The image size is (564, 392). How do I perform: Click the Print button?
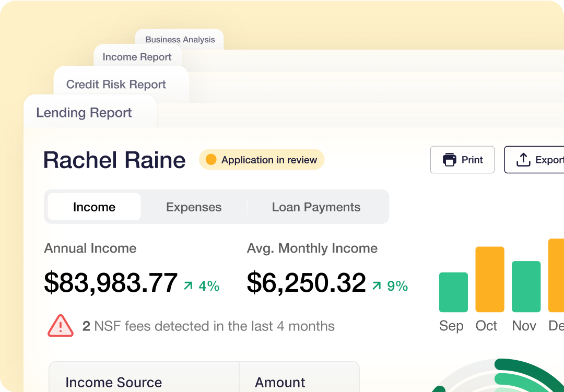coord(462,160)
